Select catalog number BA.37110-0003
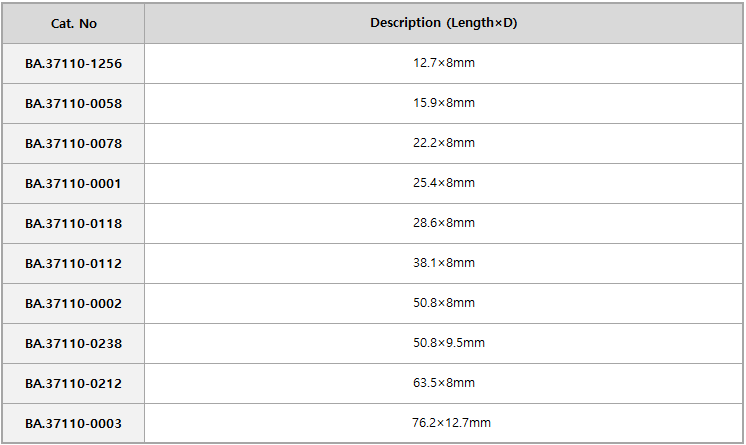This screenshot has width=746, height=445. (x=74, y=424)
